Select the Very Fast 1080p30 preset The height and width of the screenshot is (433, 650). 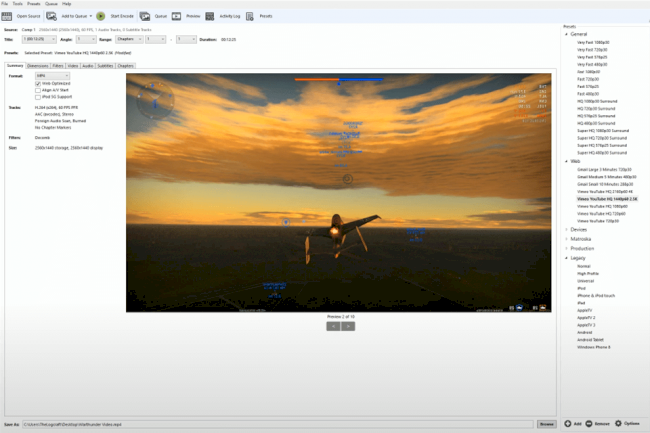click(x=593, y=42)
